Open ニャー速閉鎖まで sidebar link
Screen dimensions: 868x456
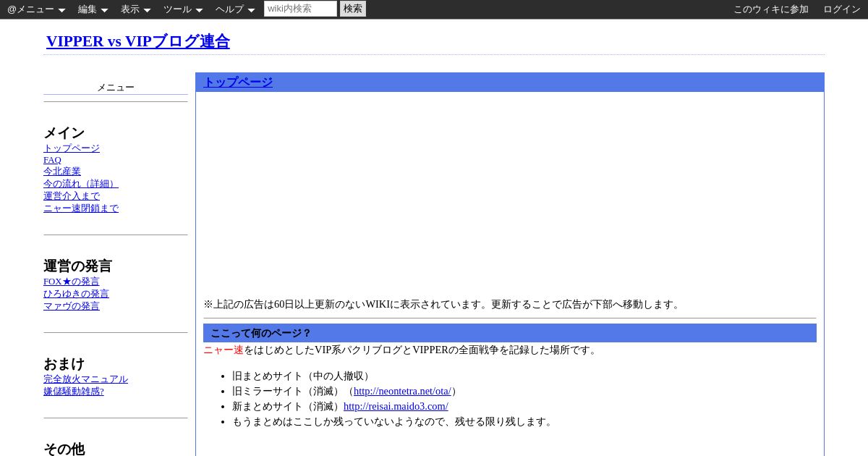click(x=81, y=208)
